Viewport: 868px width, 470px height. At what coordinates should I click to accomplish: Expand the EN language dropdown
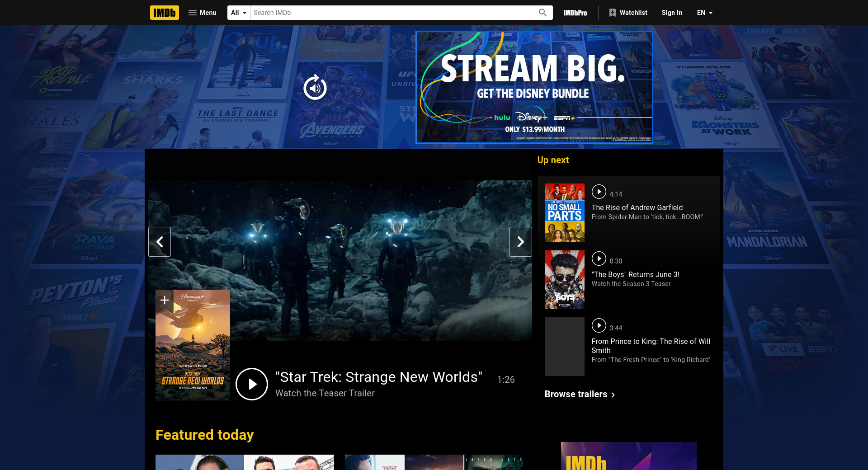[x=704, y=13]
